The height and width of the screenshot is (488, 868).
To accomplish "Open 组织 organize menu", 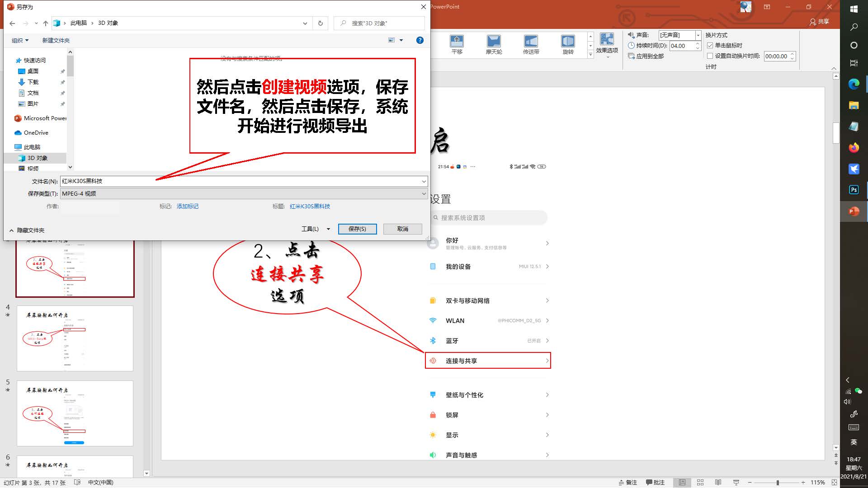I will (20, 40).
